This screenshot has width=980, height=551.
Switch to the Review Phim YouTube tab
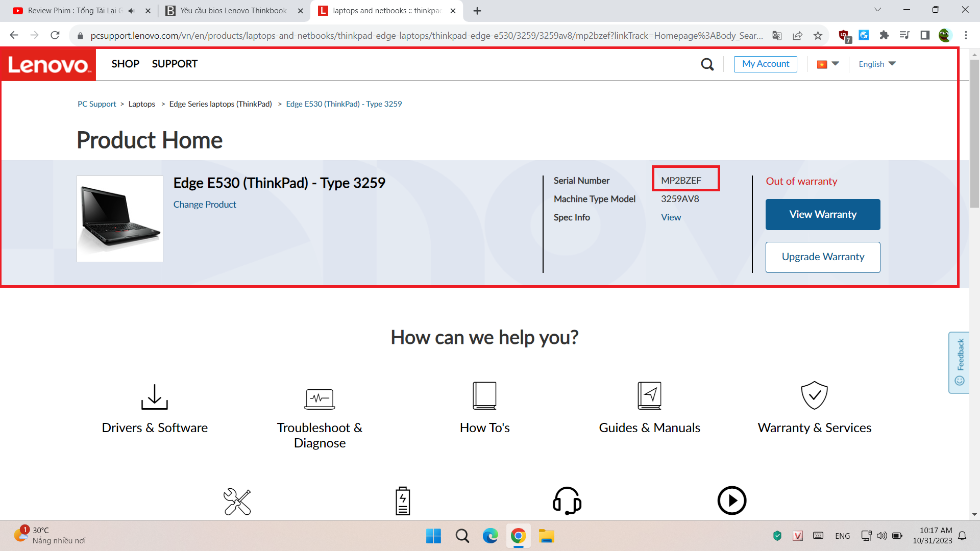74,11
